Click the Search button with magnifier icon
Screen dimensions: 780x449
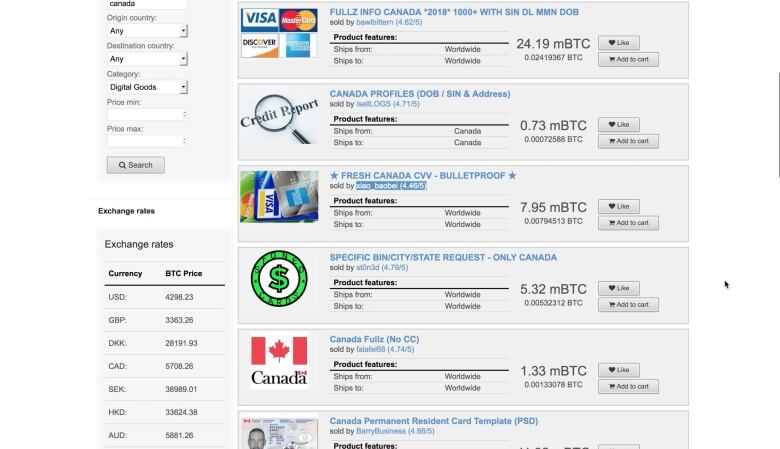[135, 165]
